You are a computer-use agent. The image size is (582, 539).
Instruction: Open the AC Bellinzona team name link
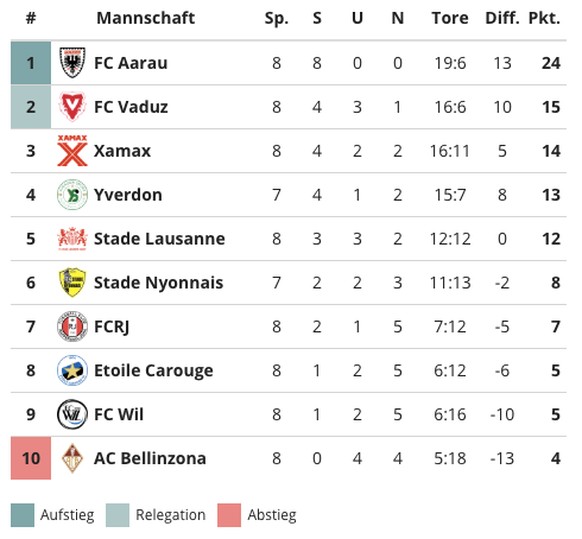pyautogui.click(x=150, y=458)
